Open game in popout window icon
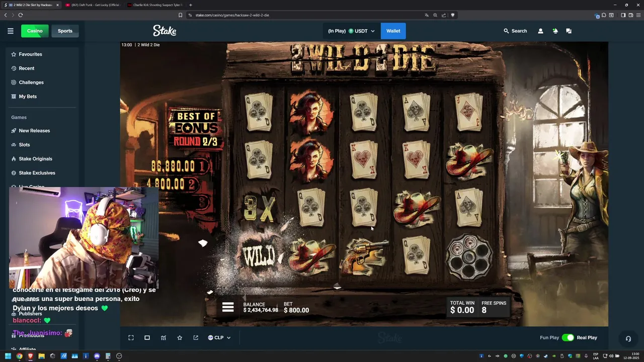The height and width of the screenshot is (362, 644). point(196,337)
